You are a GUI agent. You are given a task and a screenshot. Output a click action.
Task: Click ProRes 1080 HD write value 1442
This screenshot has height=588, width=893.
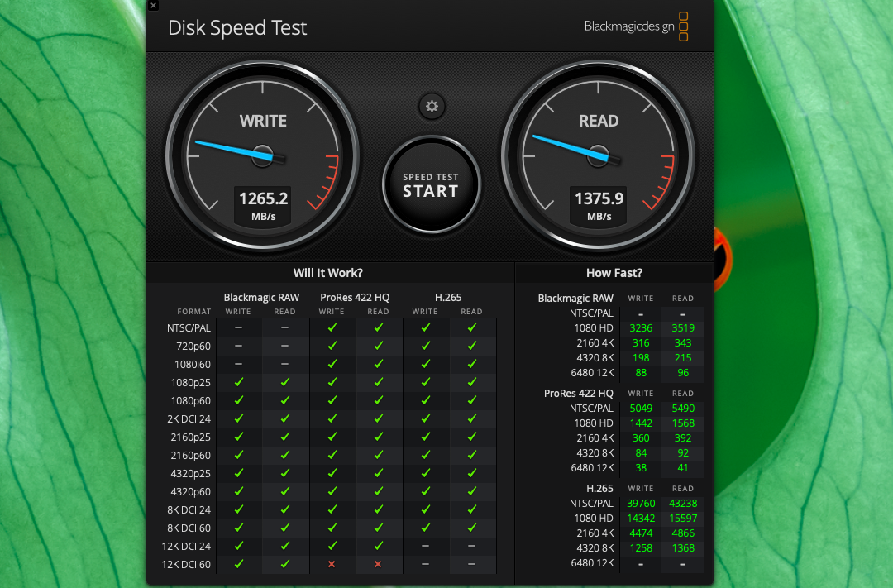(x=641, y=423)
